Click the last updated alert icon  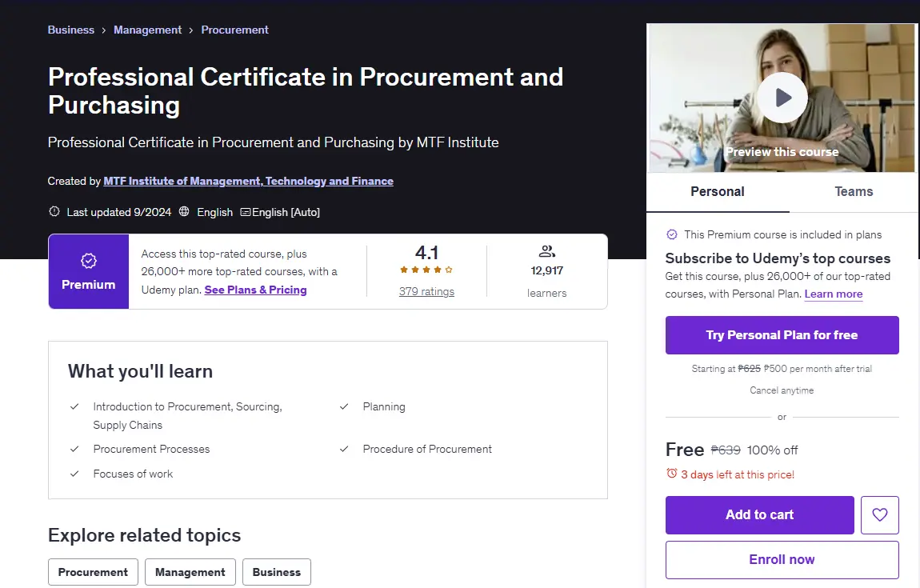(x=54, y=211)
